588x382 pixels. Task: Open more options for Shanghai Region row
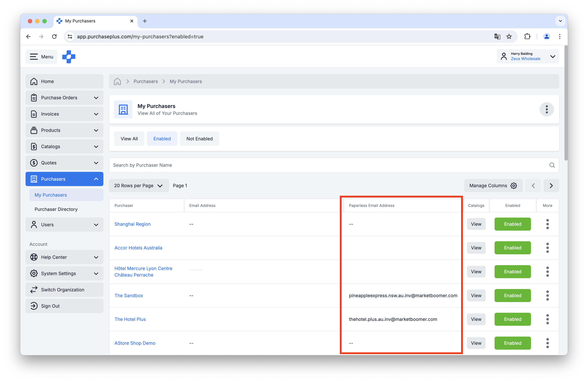[547, 224]
